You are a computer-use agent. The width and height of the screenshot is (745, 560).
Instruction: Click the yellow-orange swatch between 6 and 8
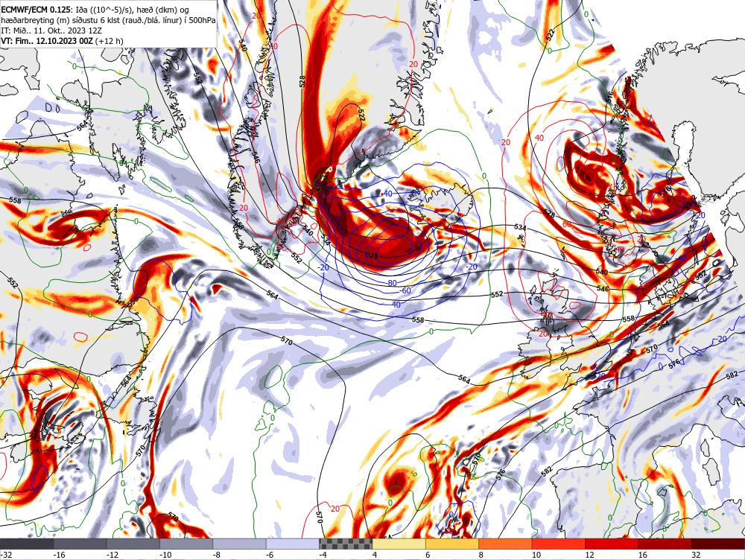pyautogui.click(x=452, y=544)
